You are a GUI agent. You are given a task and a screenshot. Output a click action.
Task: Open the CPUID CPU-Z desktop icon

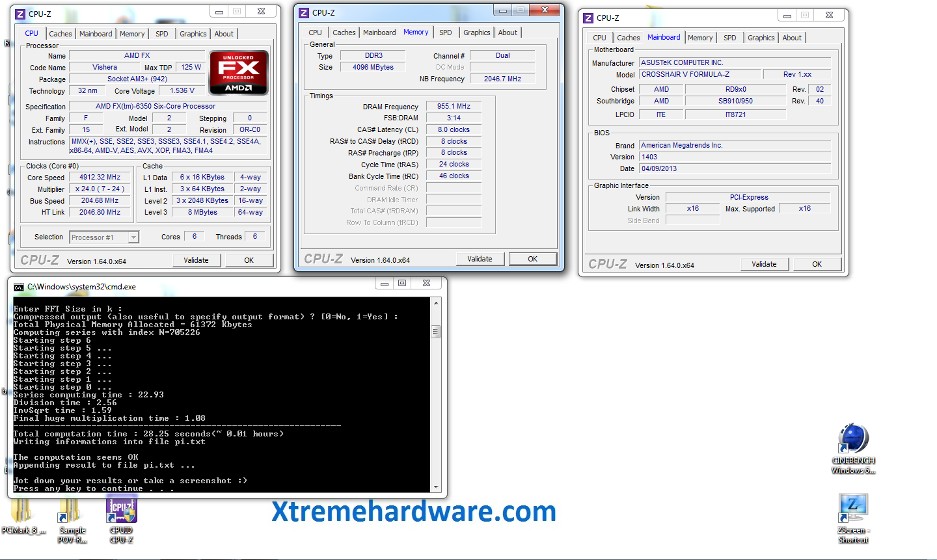122,520
